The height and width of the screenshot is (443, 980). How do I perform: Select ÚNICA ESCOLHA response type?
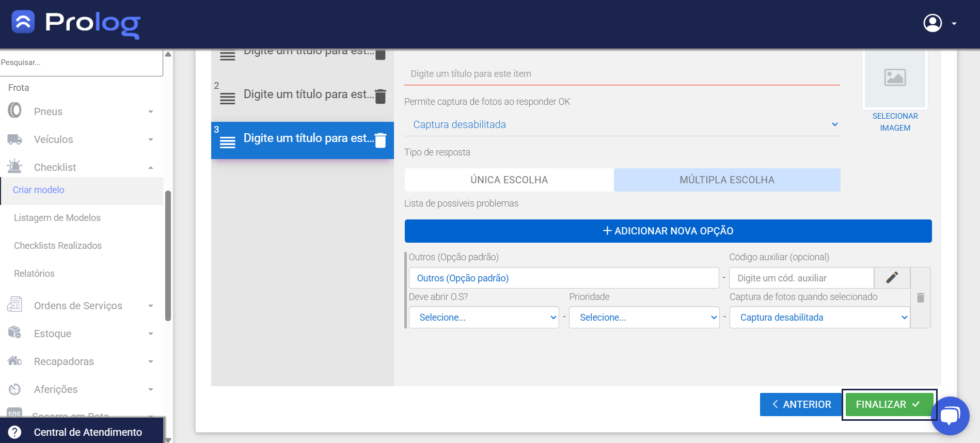click(509, 180)
